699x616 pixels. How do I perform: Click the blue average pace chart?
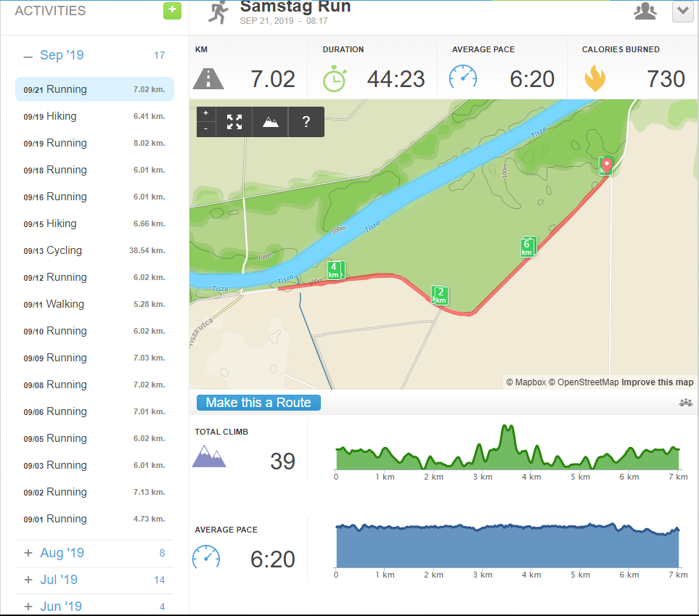point(507,546)
